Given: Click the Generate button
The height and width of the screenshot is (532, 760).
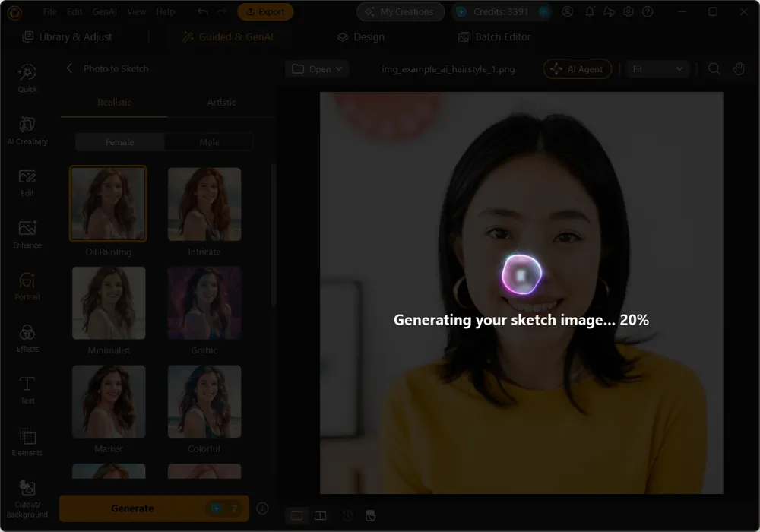Looking at the screenshot, I should click(154, 508).
